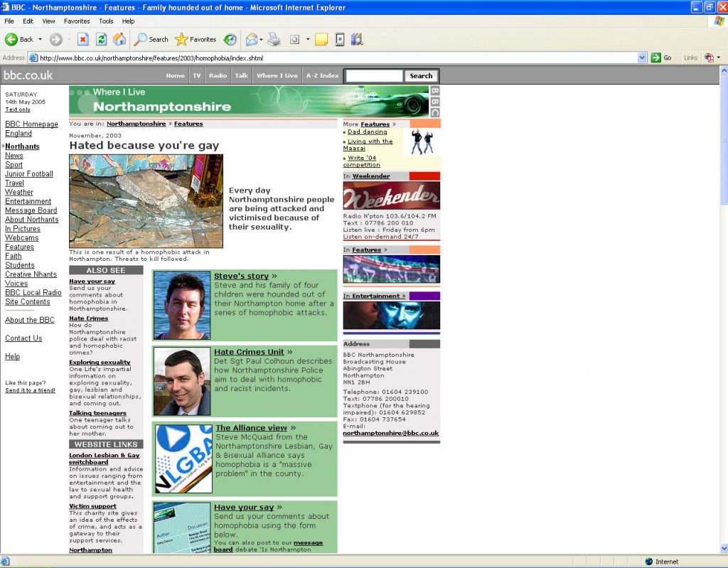The width and height of the screenshot is (728, 568).
Task: Expand the Adobe PDF toolbar dropdown arrow
Action: (x=719, y=58)
